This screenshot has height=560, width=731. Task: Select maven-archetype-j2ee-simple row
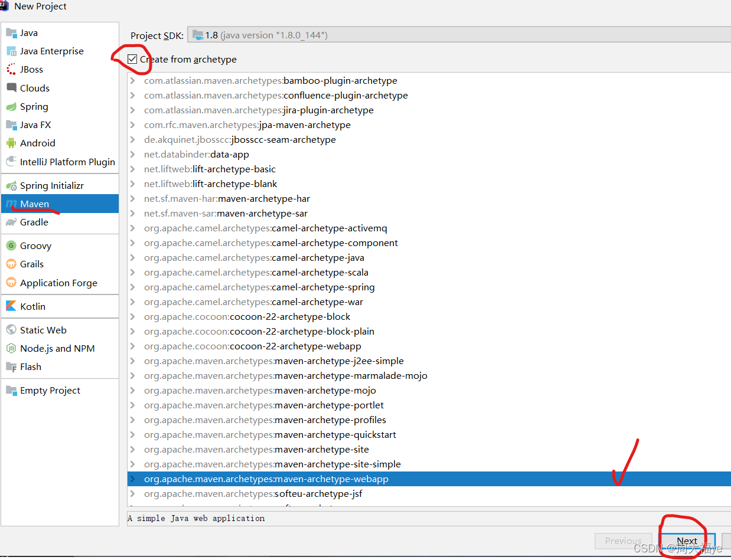[429, 361]
